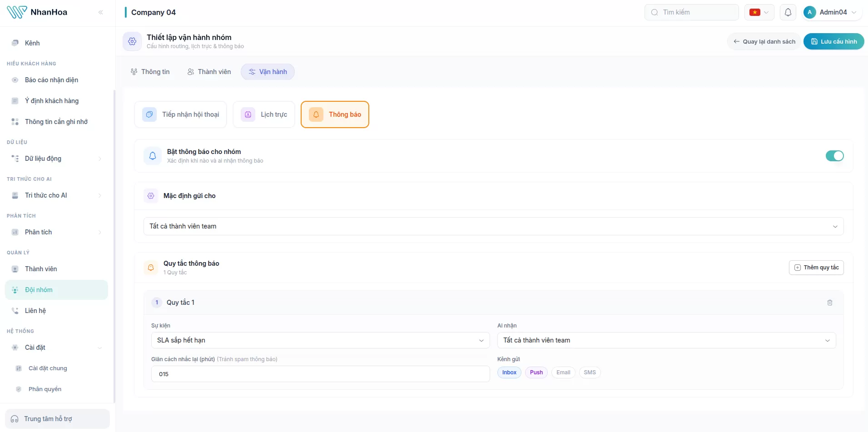The height and width of the screenshot is (432, 868).
Task: Open the Ai nhận dropdown
Action: pos(666,340)
